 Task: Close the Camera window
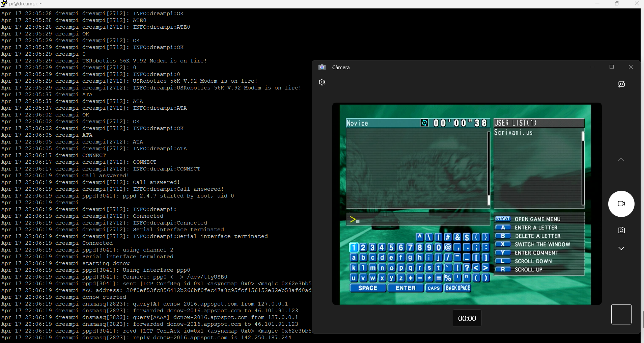point(631,67)
